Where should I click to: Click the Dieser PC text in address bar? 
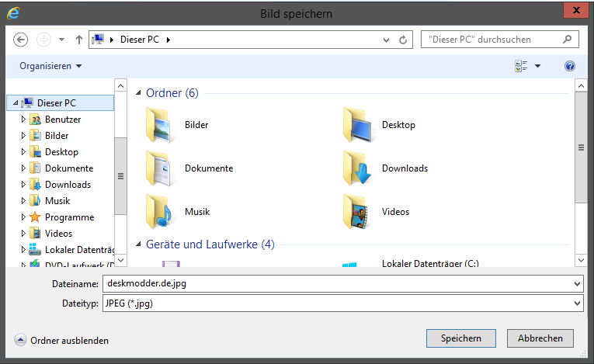click(140, 40)
